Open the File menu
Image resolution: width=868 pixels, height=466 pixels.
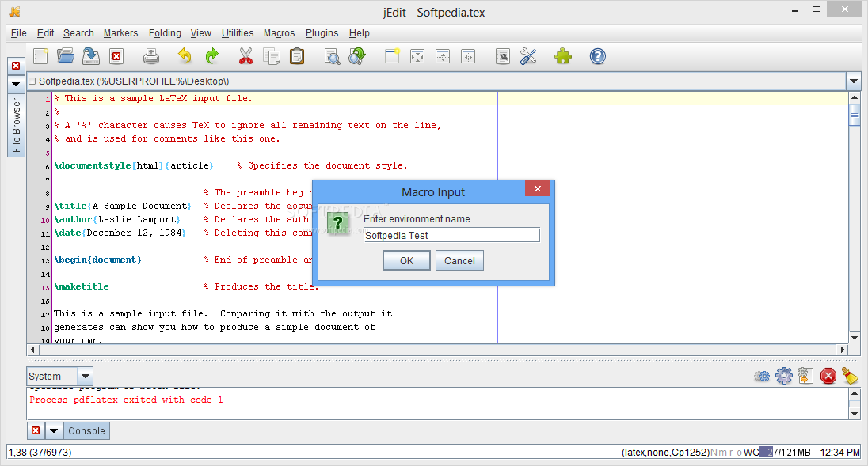pos(19,33)
